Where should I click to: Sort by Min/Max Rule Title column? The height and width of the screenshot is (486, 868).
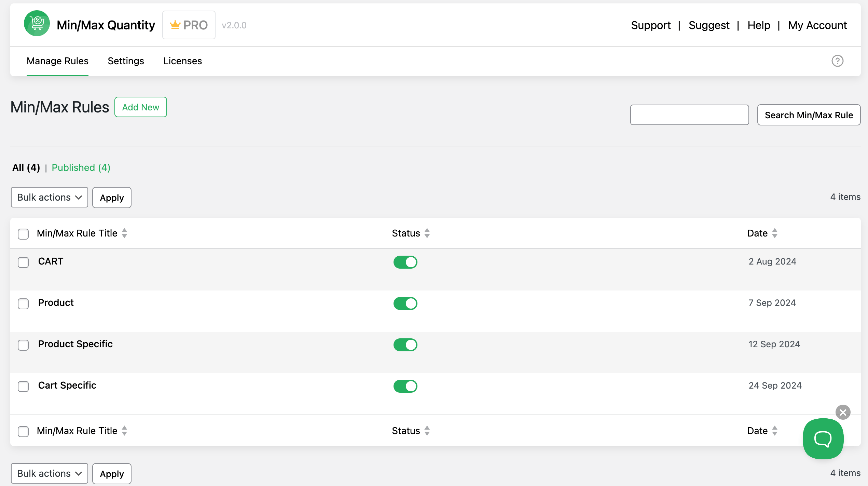(x=125, y=233)
